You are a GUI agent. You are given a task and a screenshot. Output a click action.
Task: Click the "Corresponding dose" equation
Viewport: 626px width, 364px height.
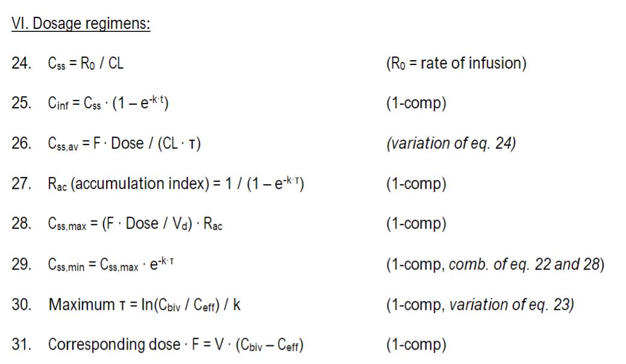(175, 344)
